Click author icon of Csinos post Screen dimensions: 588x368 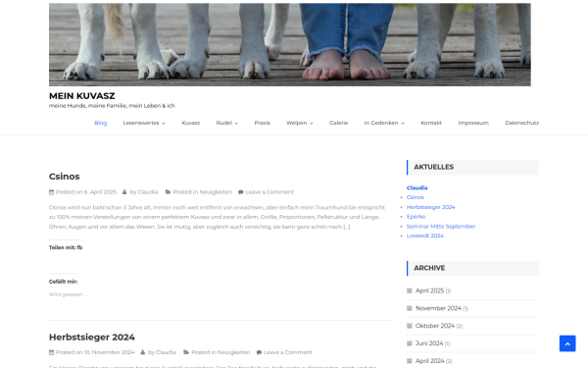pos(124,192)
